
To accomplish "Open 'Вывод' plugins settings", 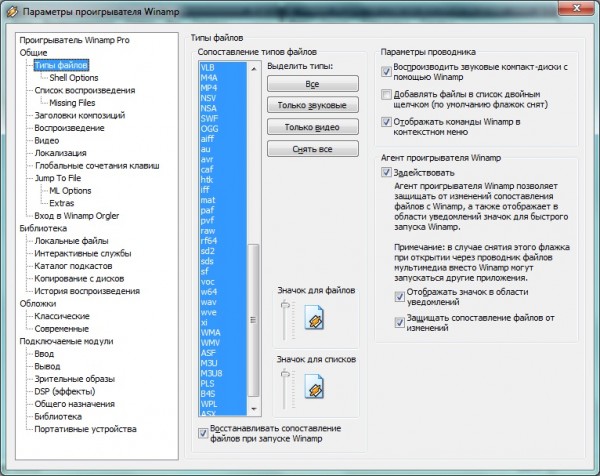I will (x=47, y=366).
